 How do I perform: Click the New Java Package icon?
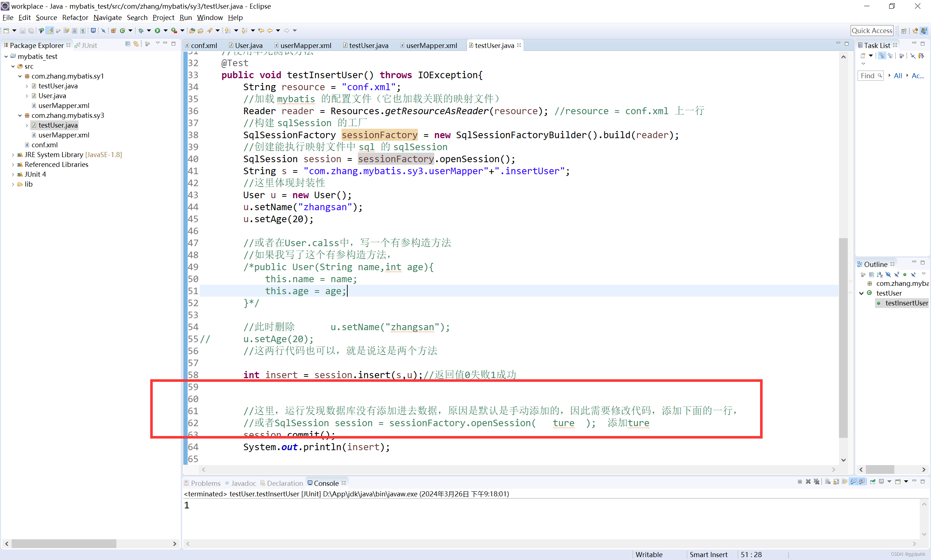click(x=113, y=31)
